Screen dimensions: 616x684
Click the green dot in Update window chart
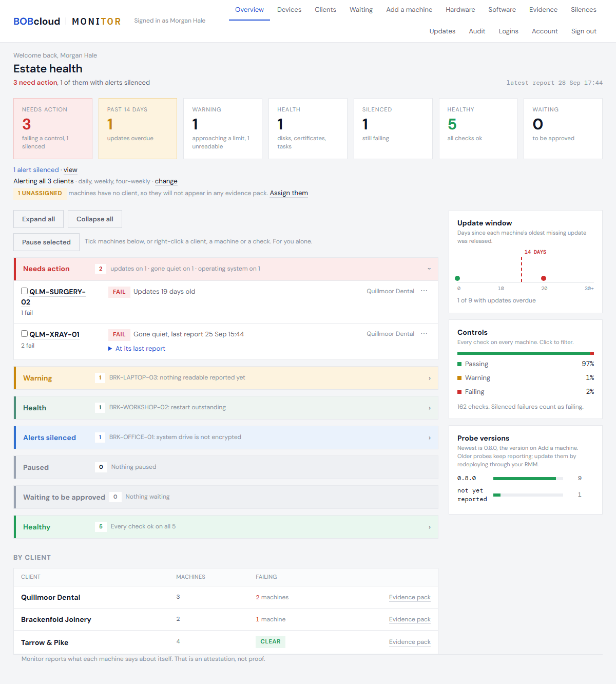pos(457,278)
